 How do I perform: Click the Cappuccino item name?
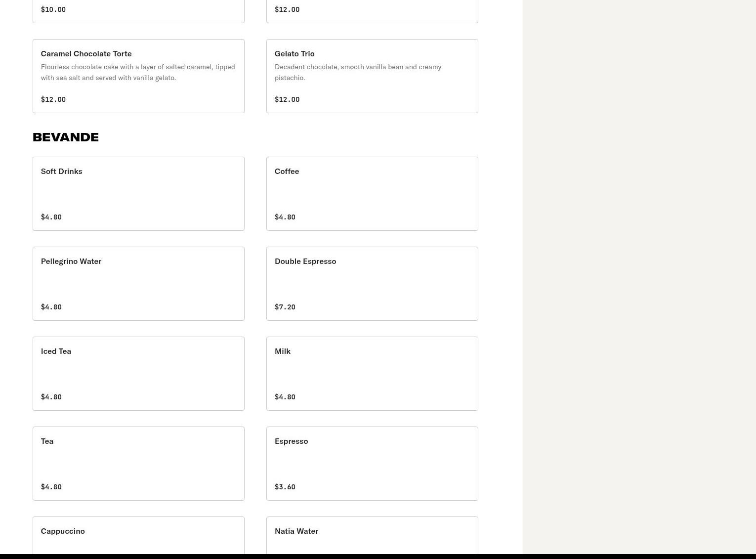coord(63,531)
